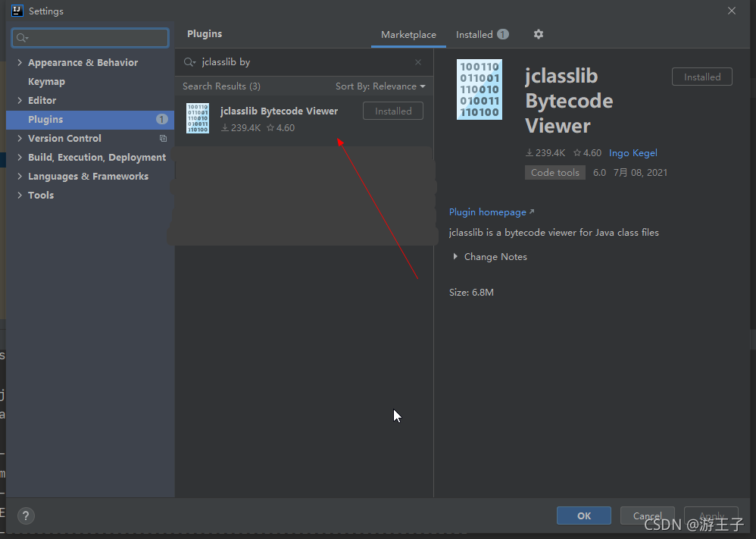Click the version 6.0 label

(599, 173)
